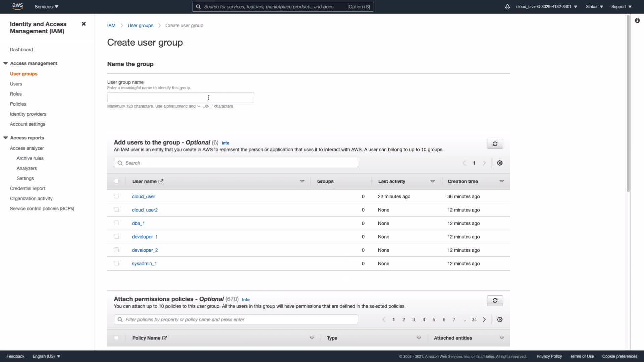
Task: Open users table settings gear
Action: tap(499, 163)
